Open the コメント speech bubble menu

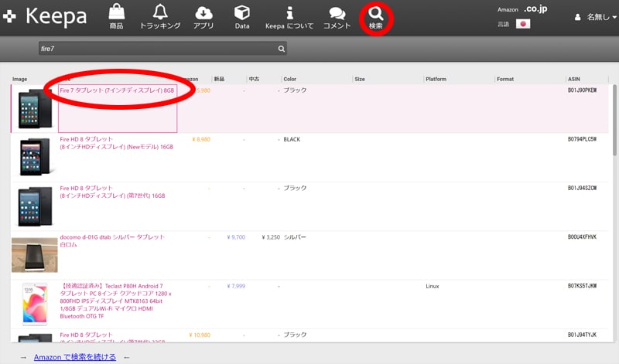(337, 16)
